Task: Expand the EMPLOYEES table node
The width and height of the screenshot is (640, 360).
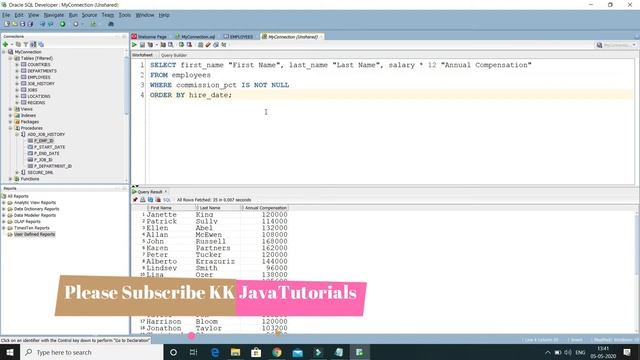Action: pyautogui.click(x=17, y=77)
